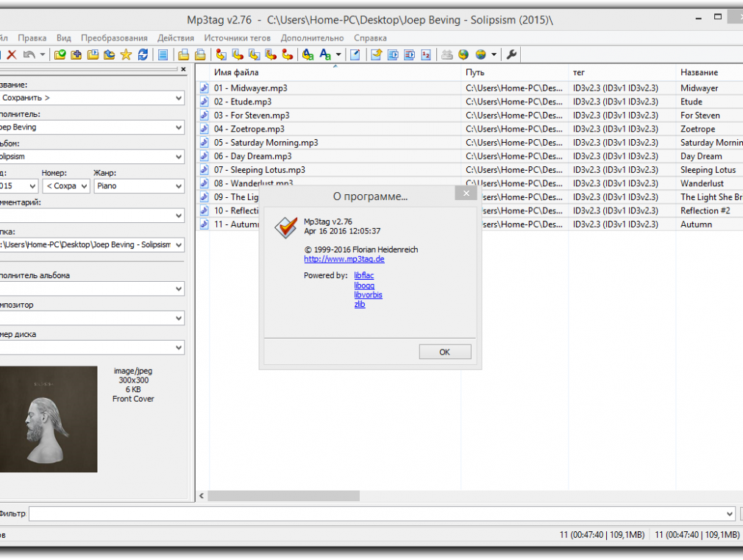Open the zlib link
The image size is (743, 560).
click(360, 305)
